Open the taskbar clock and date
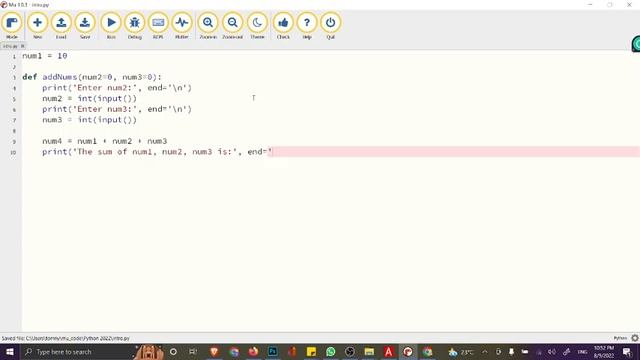The image size is (640, 360). point(604,351)
